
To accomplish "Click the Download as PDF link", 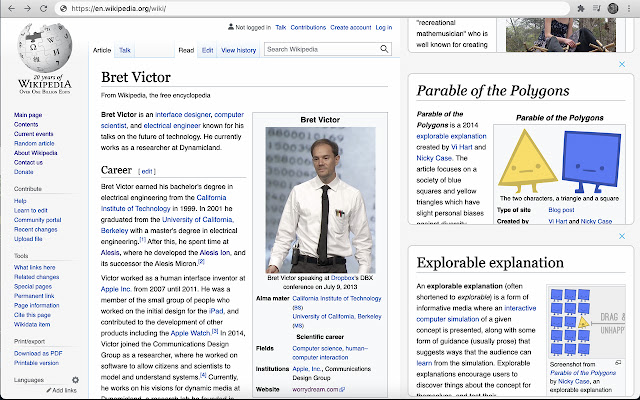I will pos(38,353).
